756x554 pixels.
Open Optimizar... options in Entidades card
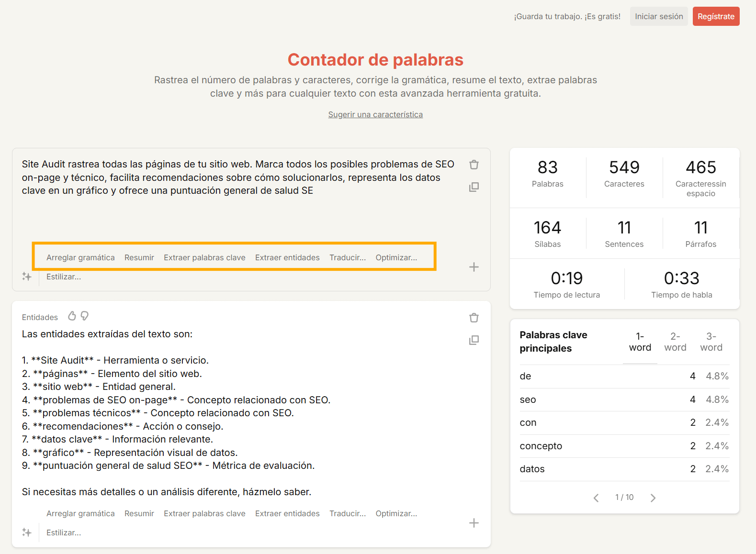(396, 513)
